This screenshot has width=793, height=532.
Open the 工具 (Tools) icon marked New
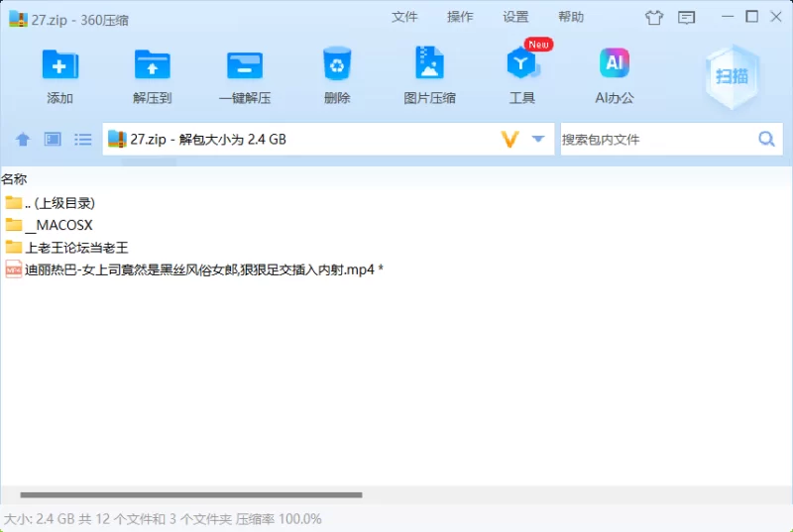coord(521,65)
